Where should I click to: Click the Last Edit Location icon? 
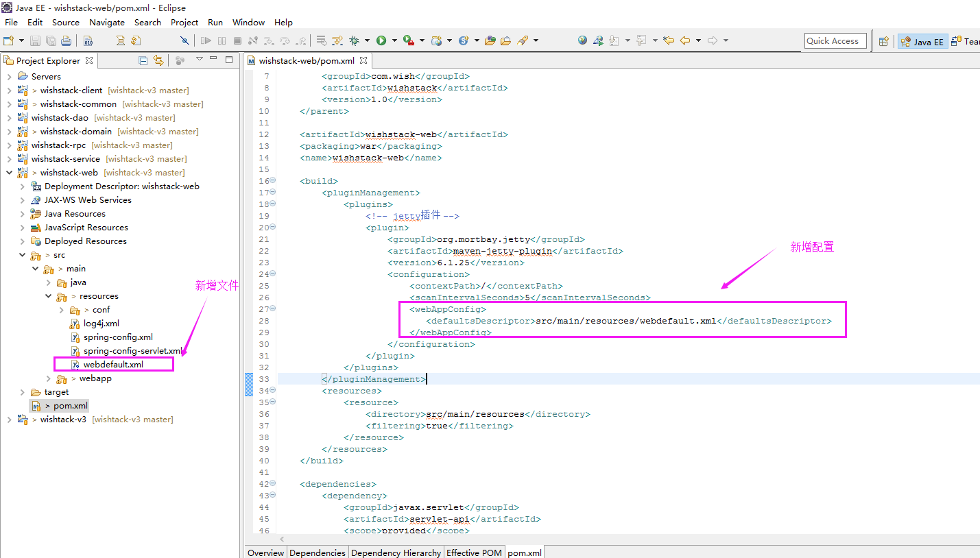669,40
